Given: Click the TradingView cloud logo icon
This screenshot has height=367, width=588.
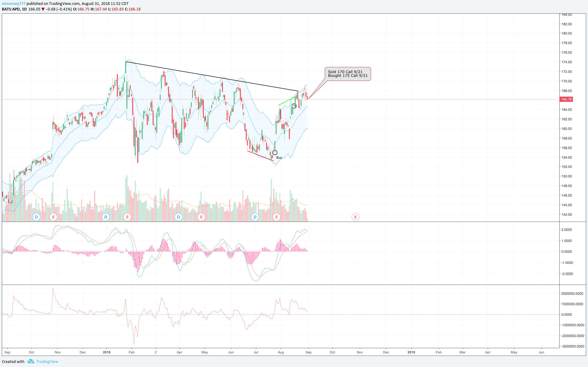Looking at the screenshot, I should [x=31, y=361].
